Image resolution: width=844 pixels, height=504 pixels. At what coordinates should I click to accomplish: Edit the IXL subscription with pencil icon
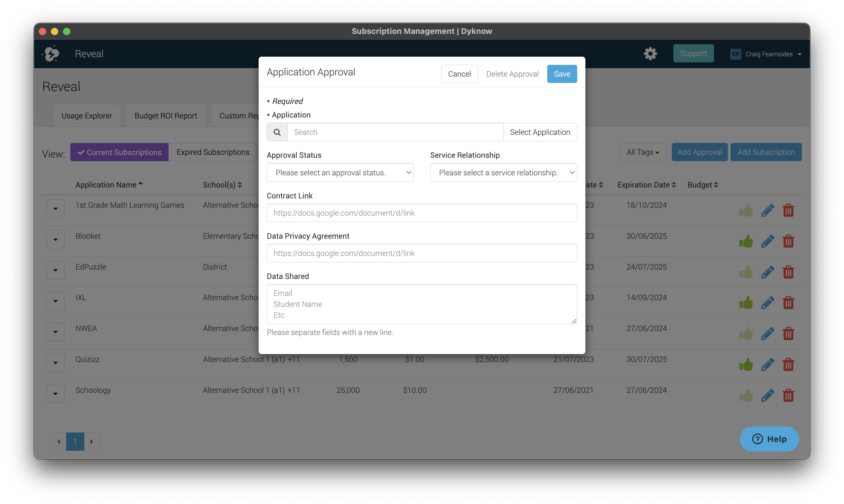click(x=768, y=303)
